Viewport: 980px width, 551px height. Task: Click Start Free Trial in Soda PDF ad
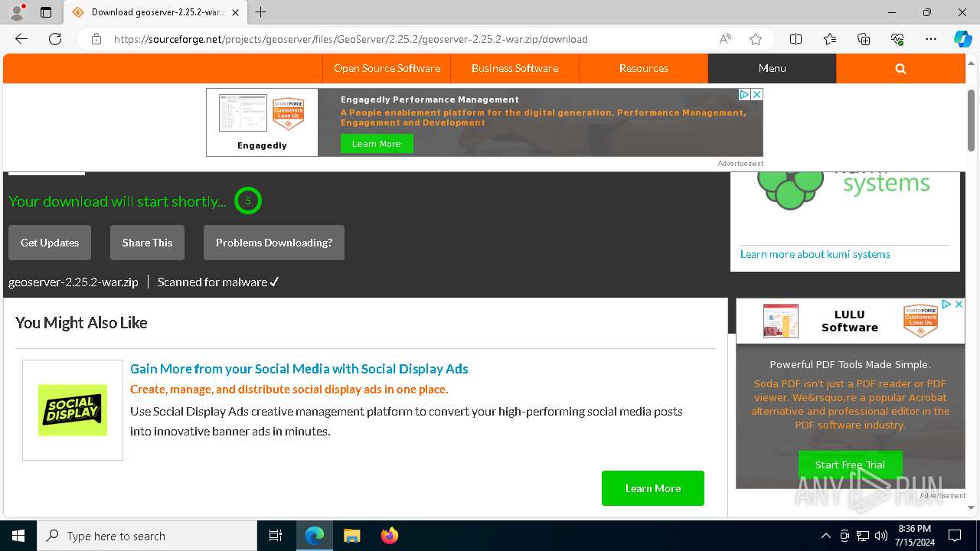[850, 465]
